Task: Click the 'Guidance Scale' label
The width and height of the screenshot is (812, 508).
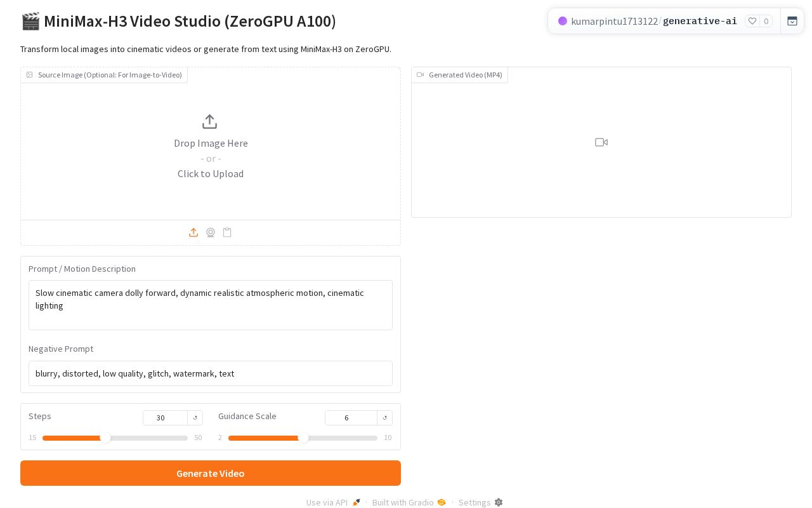Action: (x=247, y=416)
